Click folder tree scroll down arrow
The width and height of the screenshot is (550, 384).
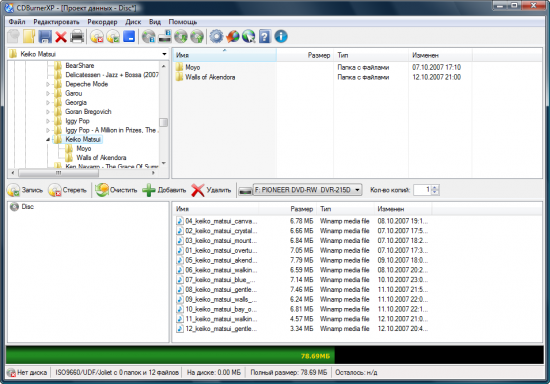point(163,163)
